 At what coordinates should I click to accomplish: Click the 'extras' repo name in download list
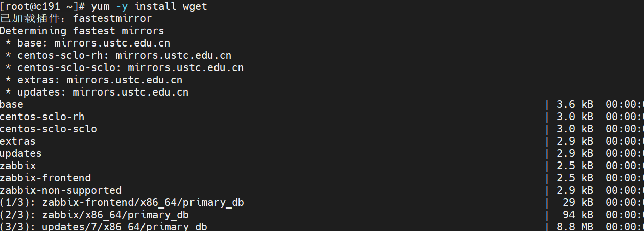coord(18,141)
